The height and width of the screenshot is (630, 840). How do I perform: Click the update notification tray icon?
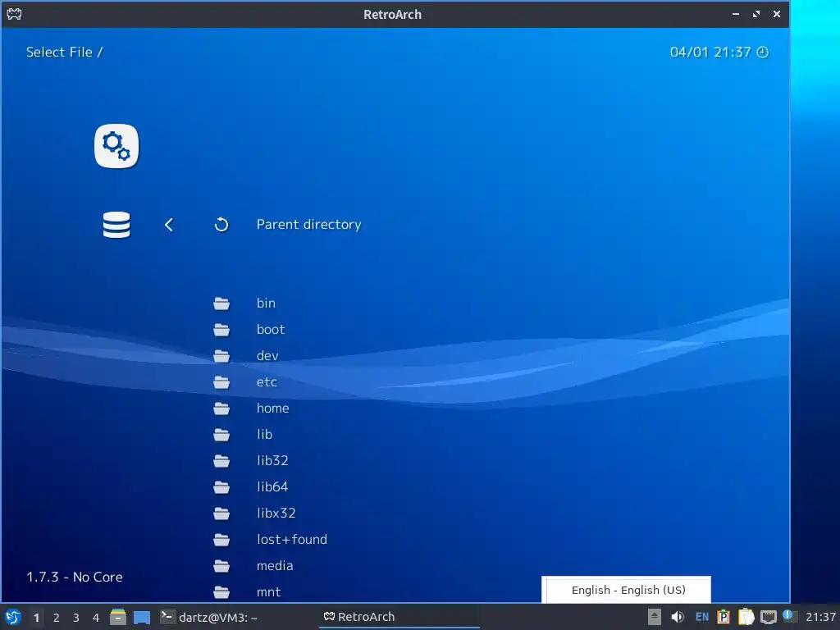point(788,616)
